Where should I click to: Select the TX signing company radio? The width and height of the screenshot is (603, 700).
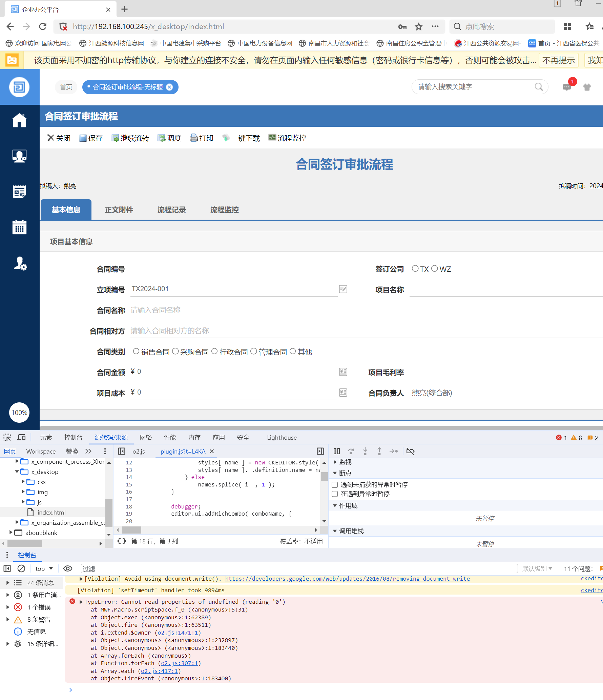[x=415, y=268]
